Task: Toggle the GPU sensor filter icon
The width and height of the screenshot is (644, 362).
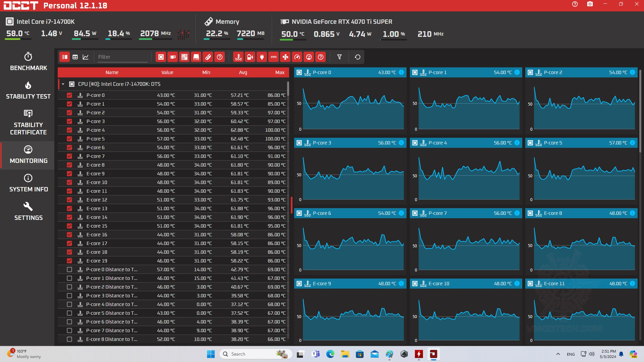Action: [173, 57]
